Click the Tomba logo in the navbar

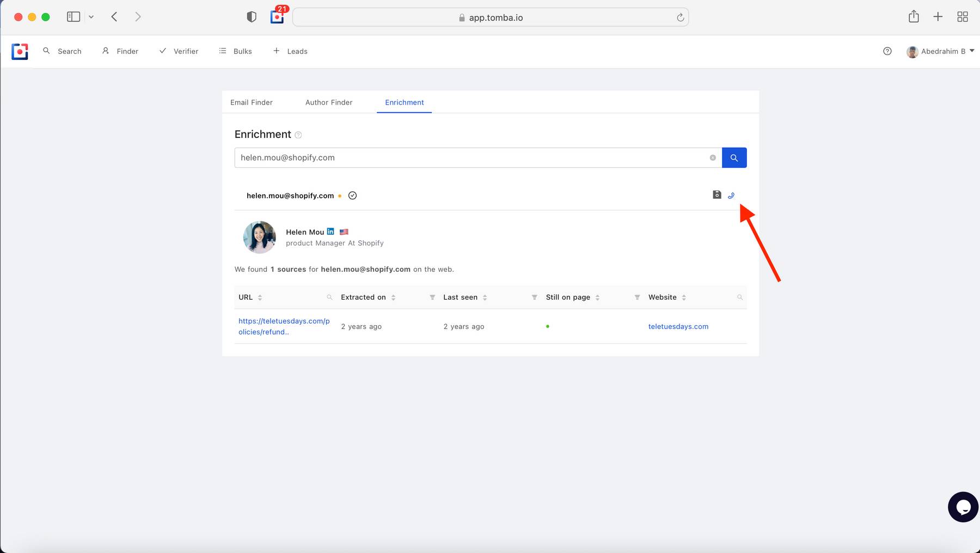coord(20,51)
